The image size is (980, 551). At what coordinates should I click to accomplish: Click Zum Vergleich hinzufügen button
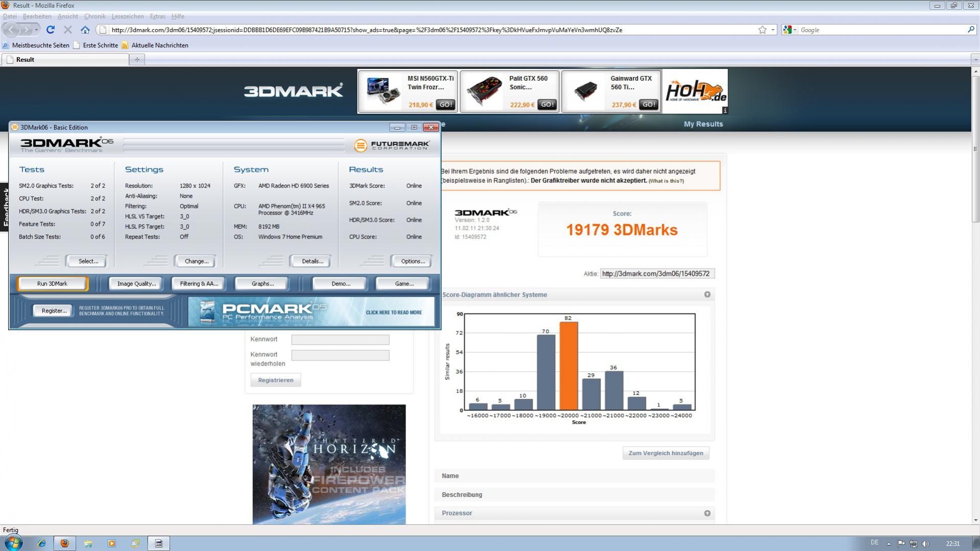coord(665,453)
